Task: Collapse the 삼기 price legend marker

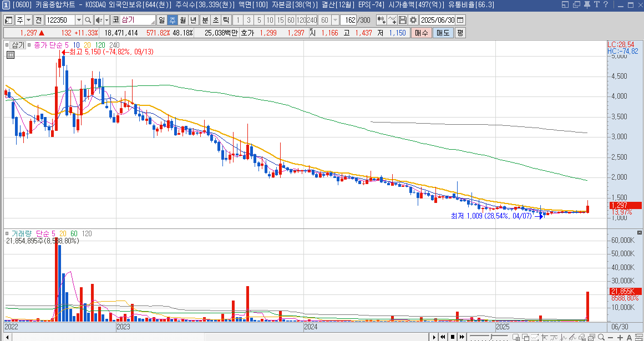Action: (x=7, y=45)
